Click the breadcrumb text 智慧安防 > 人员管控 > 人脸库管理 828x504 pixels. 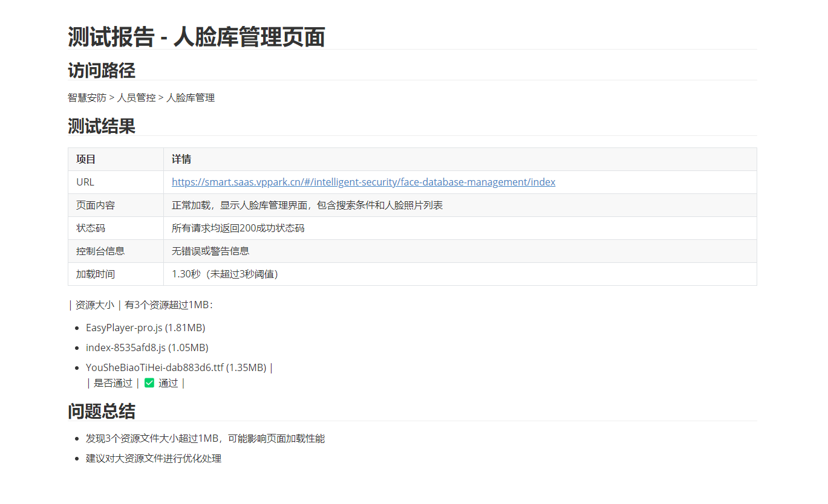click(x=141, y=97)
